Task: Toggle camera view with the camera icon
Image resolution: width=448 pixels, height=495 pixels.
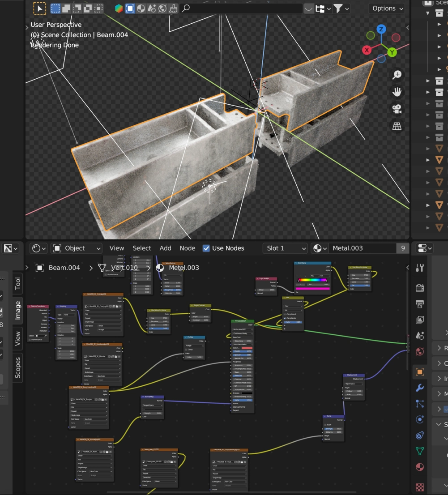Action: point(397,109)
